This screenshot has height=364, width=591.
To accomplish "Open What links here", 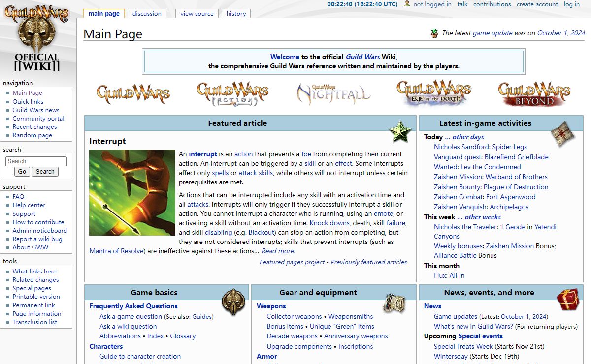I will pyautogui.click(x=34, y=272).
